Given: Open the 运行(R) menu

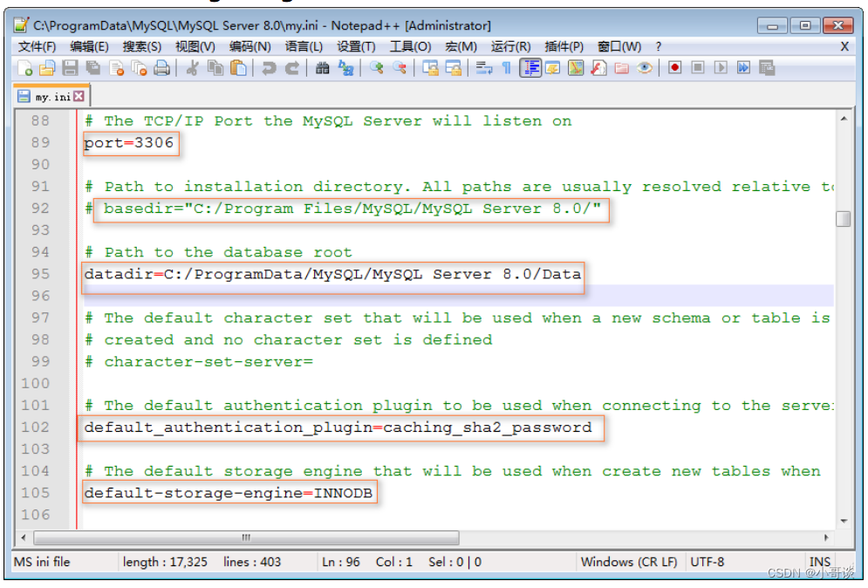Looking at the screenshot, I should click(x=510, y=46).
